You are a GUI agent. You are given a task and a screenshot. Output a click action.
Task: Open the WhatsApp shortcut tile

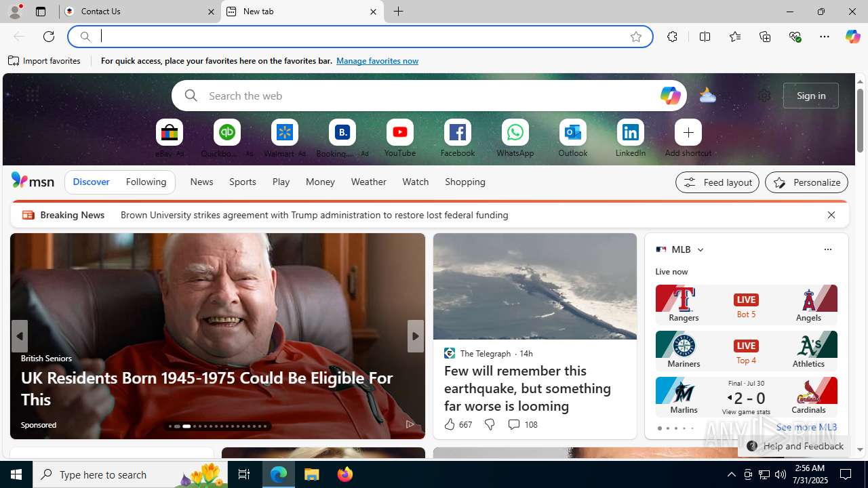point(515,133)
